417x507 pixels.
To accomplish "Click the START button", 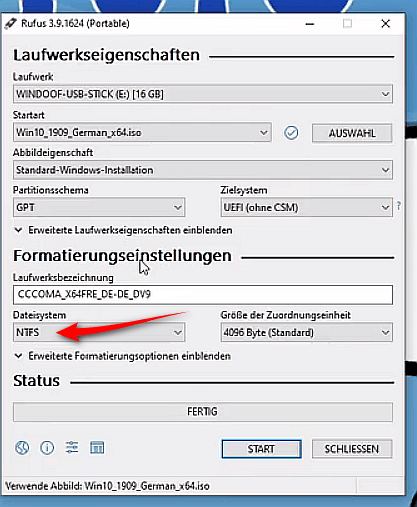I will (x=261, y=449).
